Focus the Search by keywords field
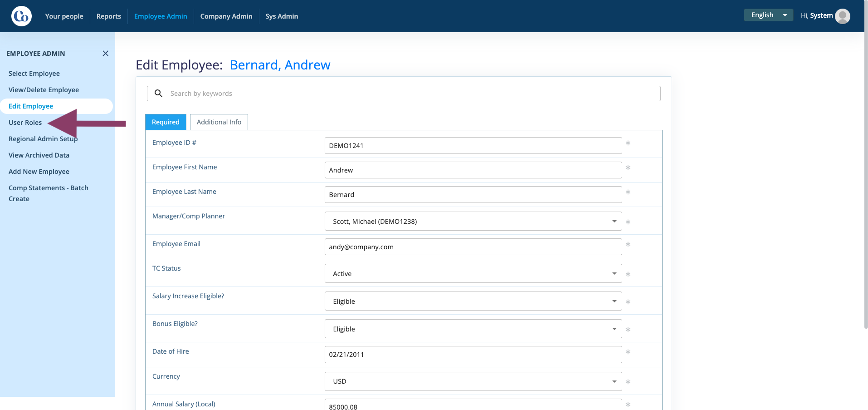This screenshot has width=868, height=410. 404,94
